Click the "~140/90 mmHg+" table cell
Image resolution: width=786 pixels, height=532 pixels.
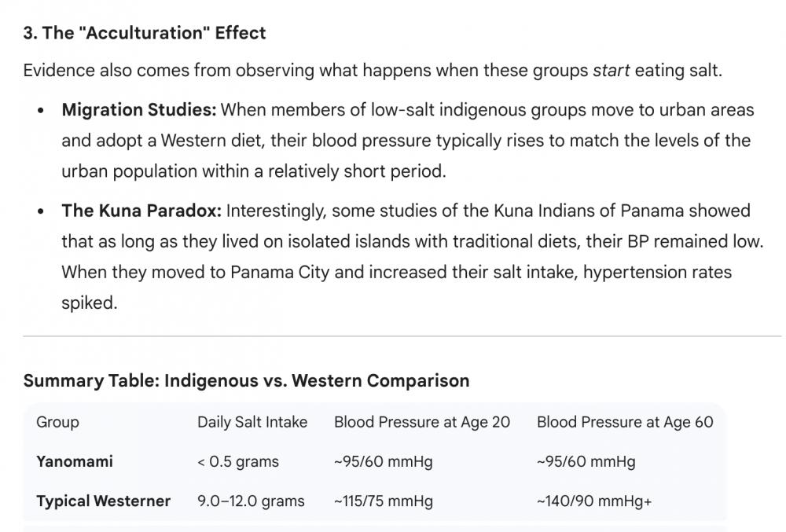(x=594, y=501)
